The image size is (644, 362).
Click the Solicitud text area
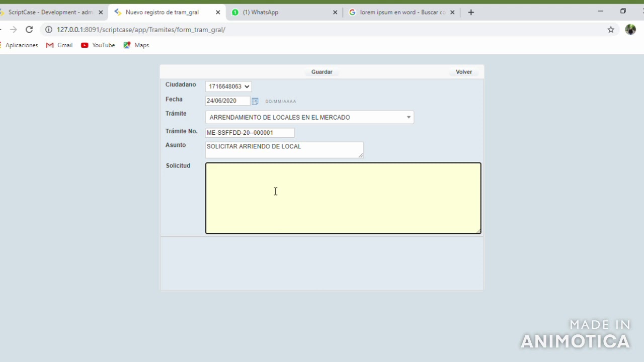pos(343,198)
